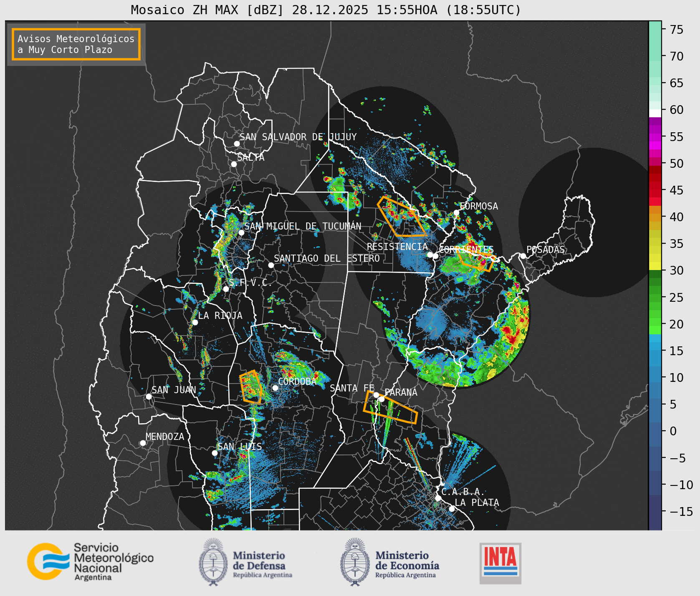Select the C.A.B.A. city marker dot
Image resolution: width=700 pixels, height=596 pixels.
438,498
